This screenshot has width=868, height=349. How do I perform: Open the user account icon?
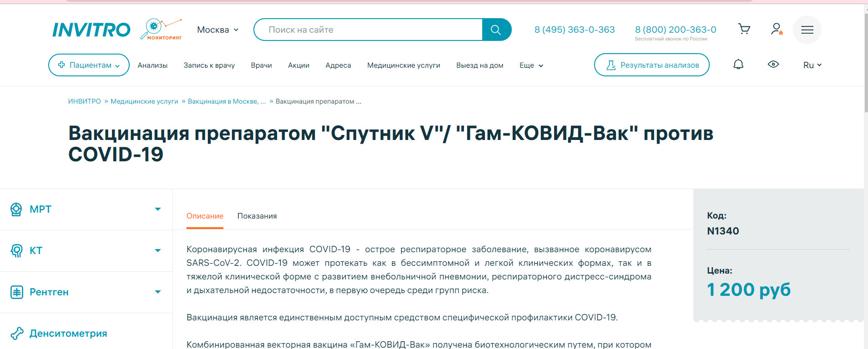point(777,30)
